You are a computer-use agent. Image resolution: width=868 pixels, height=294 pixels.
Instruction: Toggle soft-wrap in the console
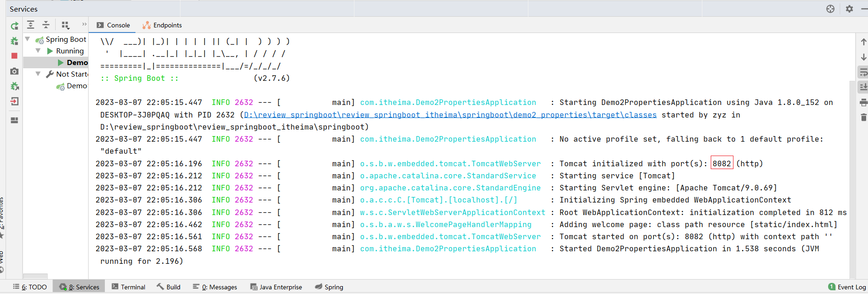863,72
